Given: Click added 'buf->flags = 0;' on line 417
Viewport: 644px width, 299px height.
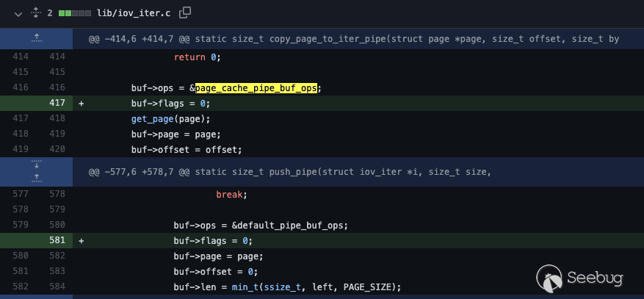Looking at the screenshot, I should (170, 104).
